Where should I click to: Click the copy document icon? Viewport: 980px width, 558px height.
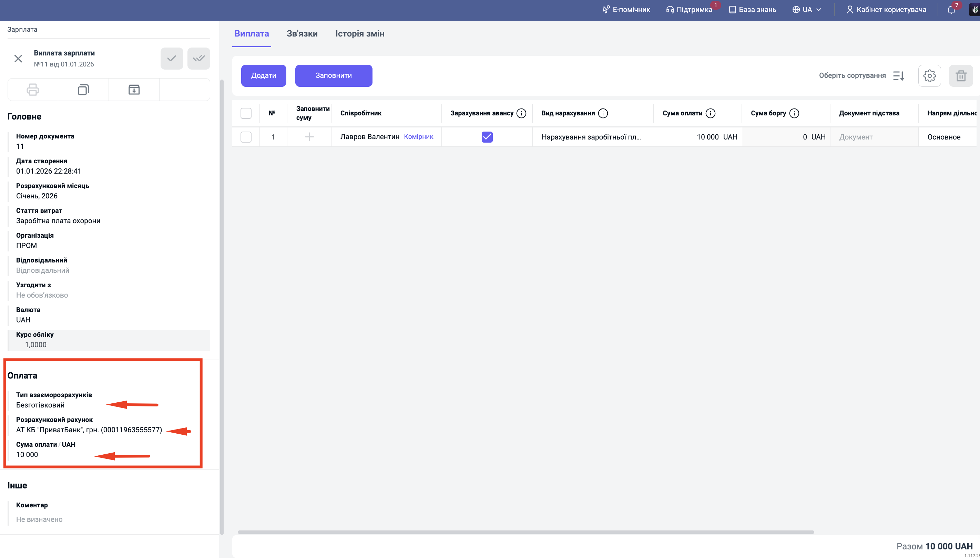click(83, 90)
